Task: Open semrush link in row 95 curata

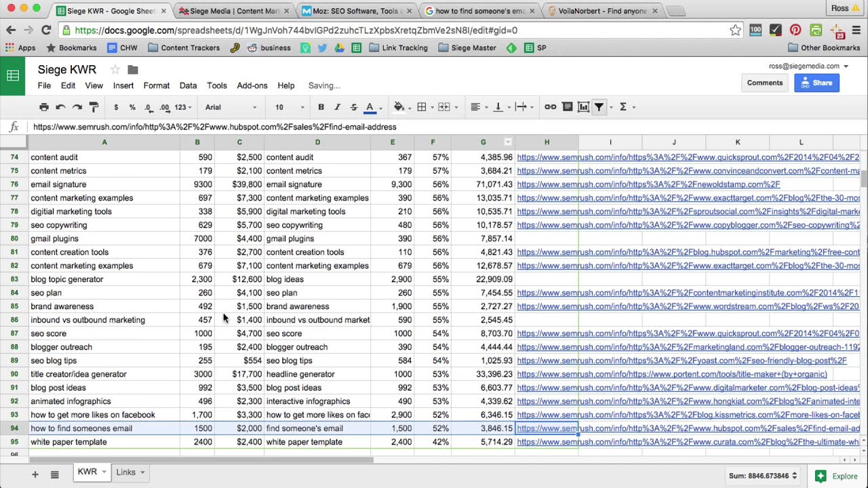Action: pos(688,442)
